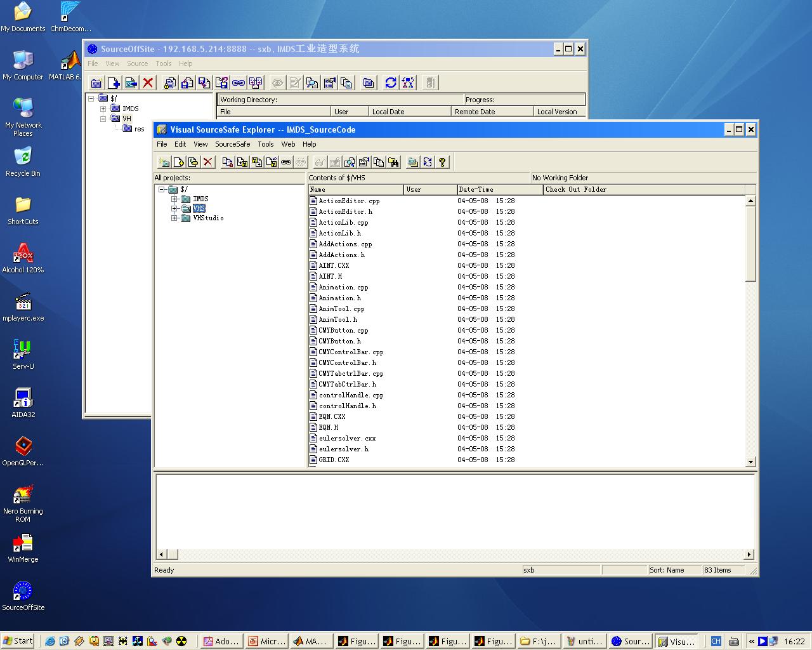812x650 pixels.
Task: Click Remote Date column header in SourceOffSite
Action: click(x=492, y=112)
